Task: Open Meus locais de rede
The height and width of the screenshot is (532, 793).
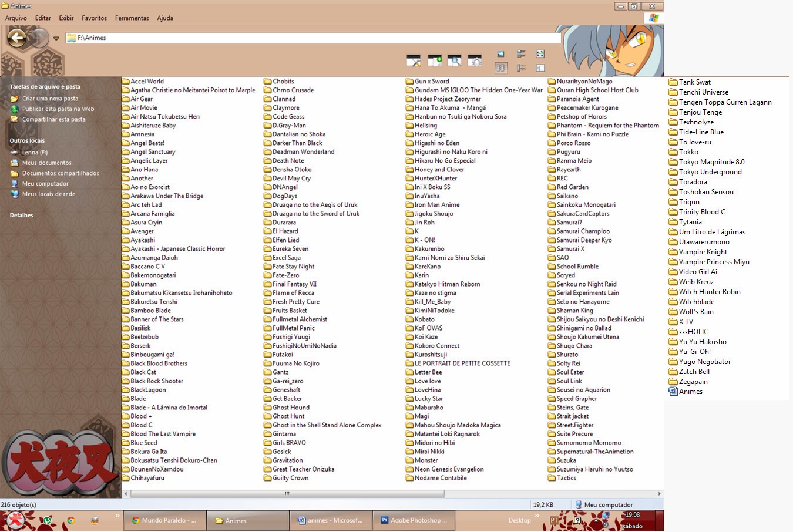Action: [x=49, y=194]
